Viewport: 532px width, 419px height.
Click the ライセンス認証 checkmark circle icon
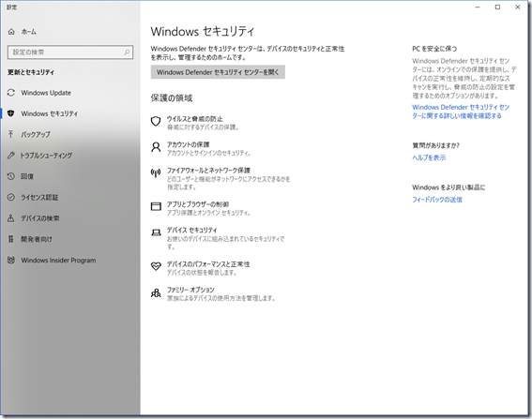tap(11, 197)
